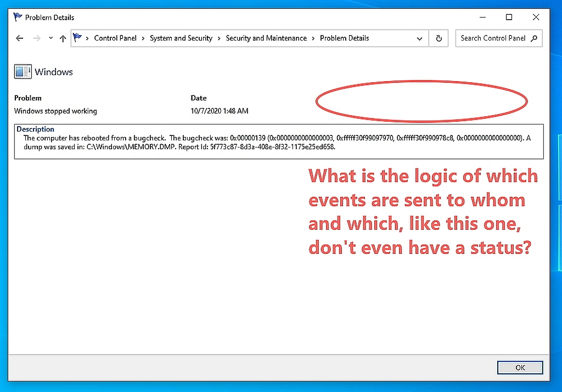Click the bugcheck code 0x00000139 text
The height and width of the screenshot is (392, 562).
click(248, 138)
